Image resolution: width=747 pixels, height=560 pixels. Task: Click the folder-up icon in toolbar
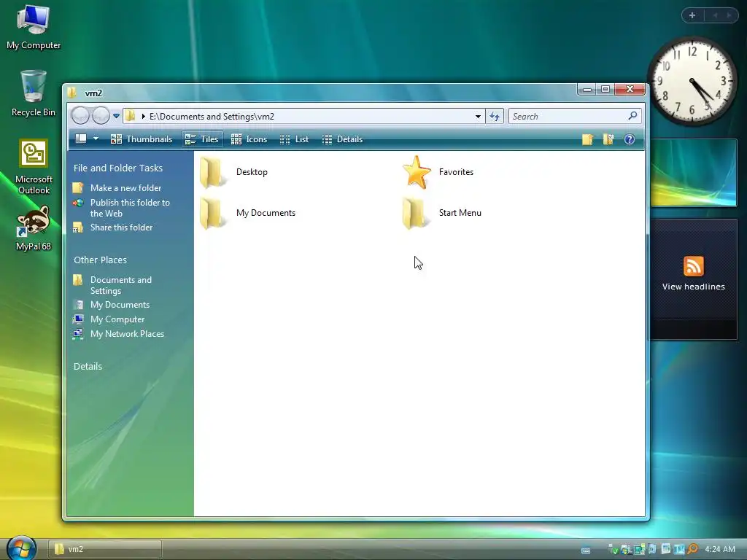pos(587,139)
